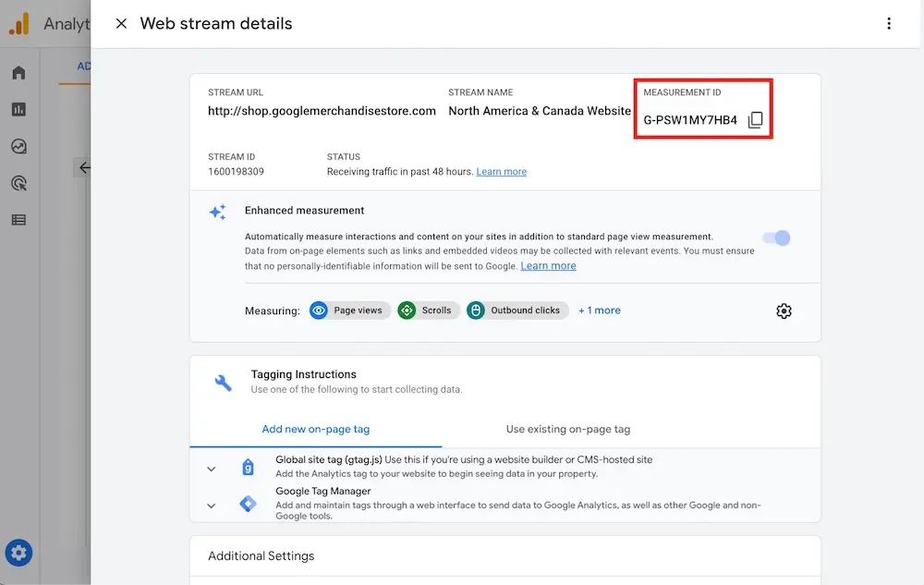Click the Scrolls chip

[429, 311]
